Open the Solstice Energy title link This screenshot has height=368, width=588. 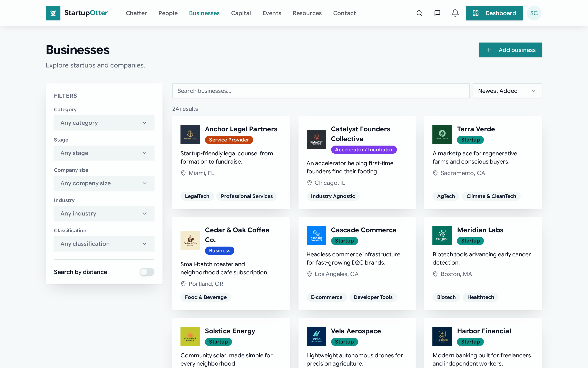[x=230, y=331]
